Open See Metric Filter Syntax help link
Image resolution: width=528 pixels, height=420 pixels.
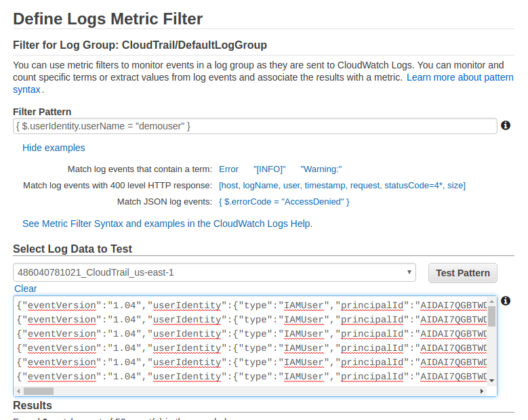pyautogui.click(x=167, y=224)
